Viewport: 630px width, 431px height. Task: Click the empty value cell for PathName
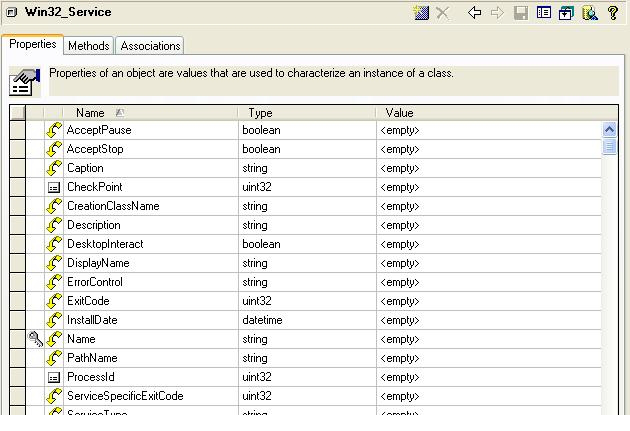point(489,358)
